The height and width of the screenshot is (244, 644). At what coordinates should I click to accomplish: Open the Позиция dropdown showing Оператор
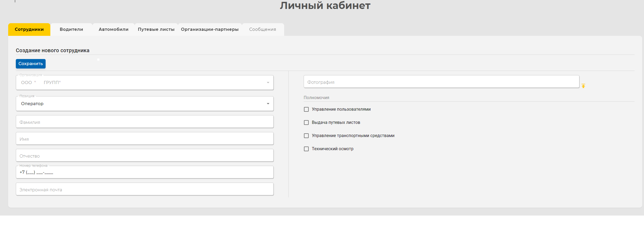click(x=145, y=104)
